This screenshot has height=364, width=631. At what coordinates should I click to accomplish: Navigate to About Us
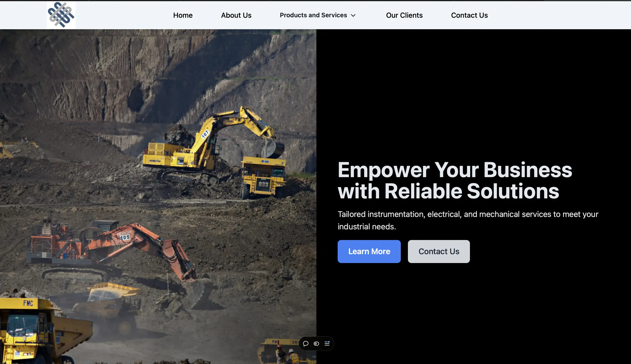[236, 15]
